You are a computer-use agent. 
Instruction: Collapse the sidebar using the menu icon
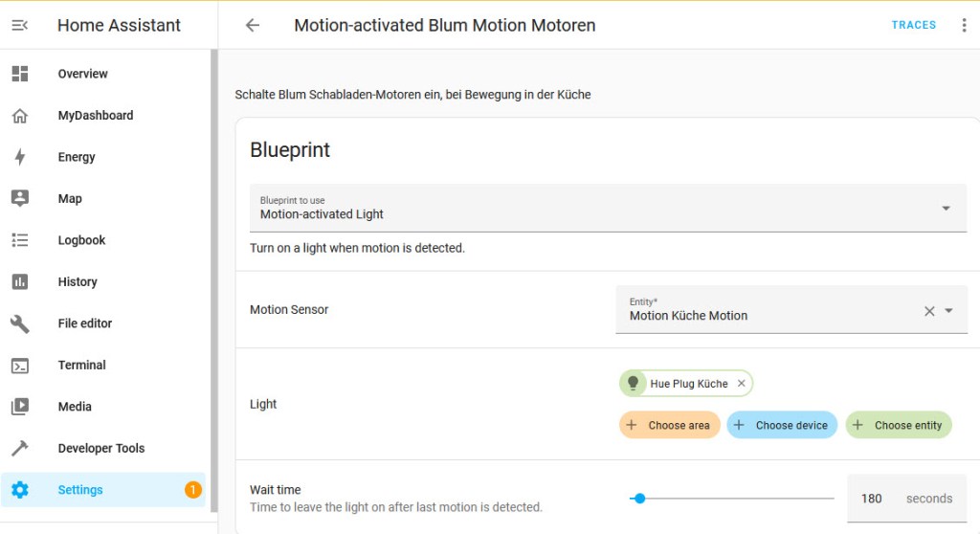[19, 26]
